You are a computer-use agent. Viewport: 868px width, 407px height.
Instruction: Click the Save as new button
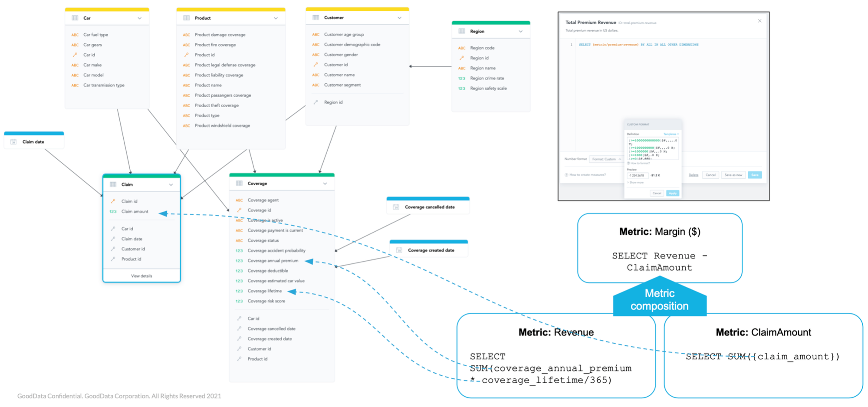(733, 174)
